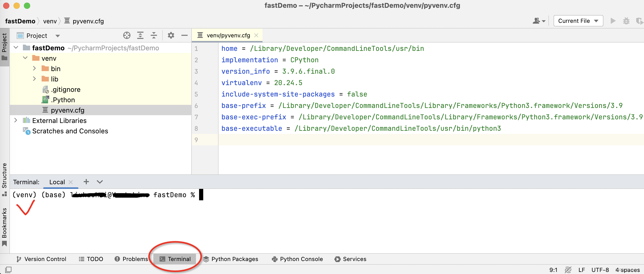Click fastDemo breadcrumb in navigation bar
The height and width of the screenshot is (274, 644).
(x=20, y=21)
